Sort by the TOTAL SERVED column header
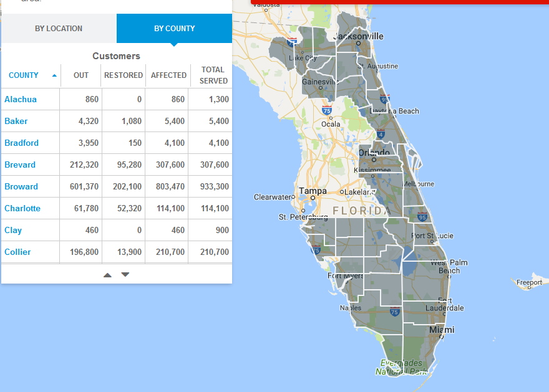 (x=213, y=75)
